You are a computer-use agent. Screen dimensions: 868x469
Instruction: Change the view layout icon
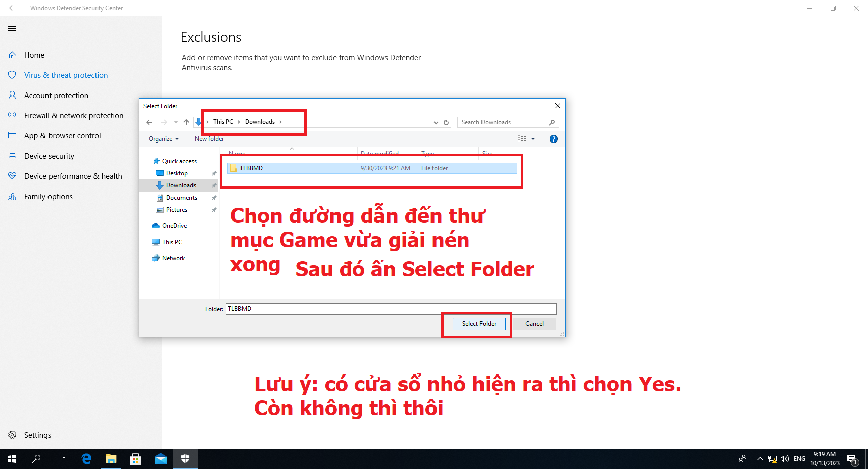point(522,139)
